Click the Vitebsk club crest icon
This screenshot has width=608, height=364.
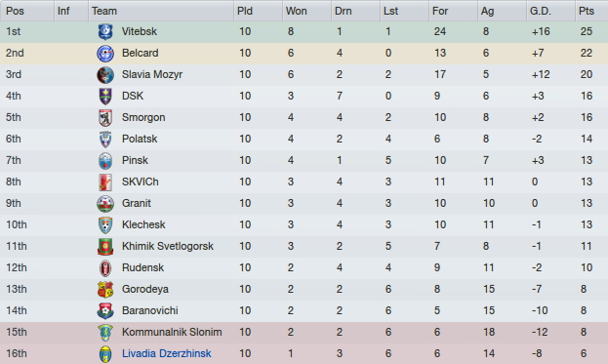point(105,32)
